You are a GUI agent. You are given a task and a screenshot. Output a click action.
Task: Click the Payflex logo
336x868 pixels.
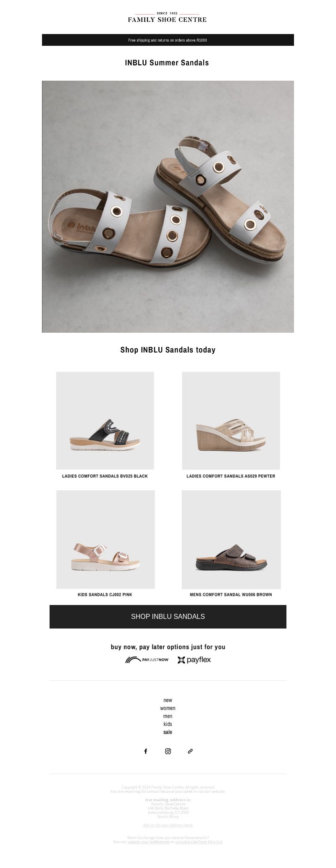coord(194,660)
